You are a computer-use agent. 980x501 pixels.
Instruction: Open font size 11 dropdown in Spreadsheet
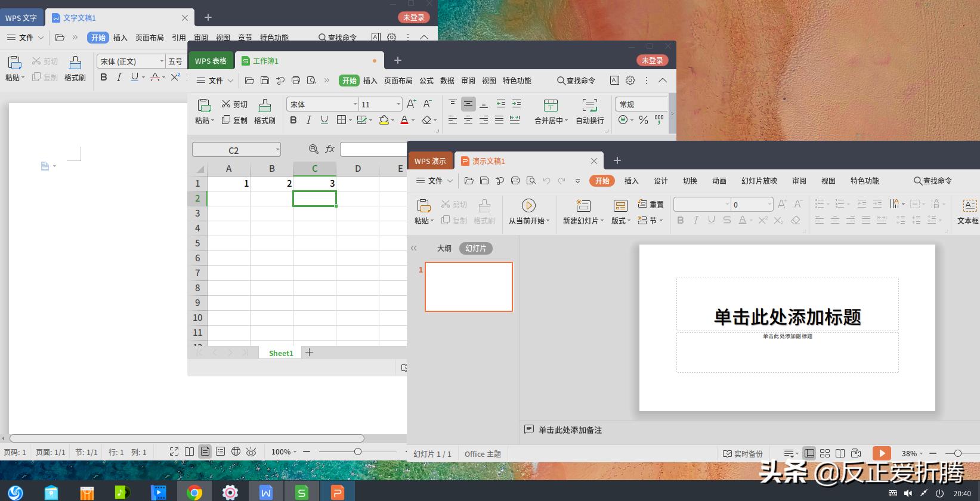pyautogui.click(x=398, y=104)
